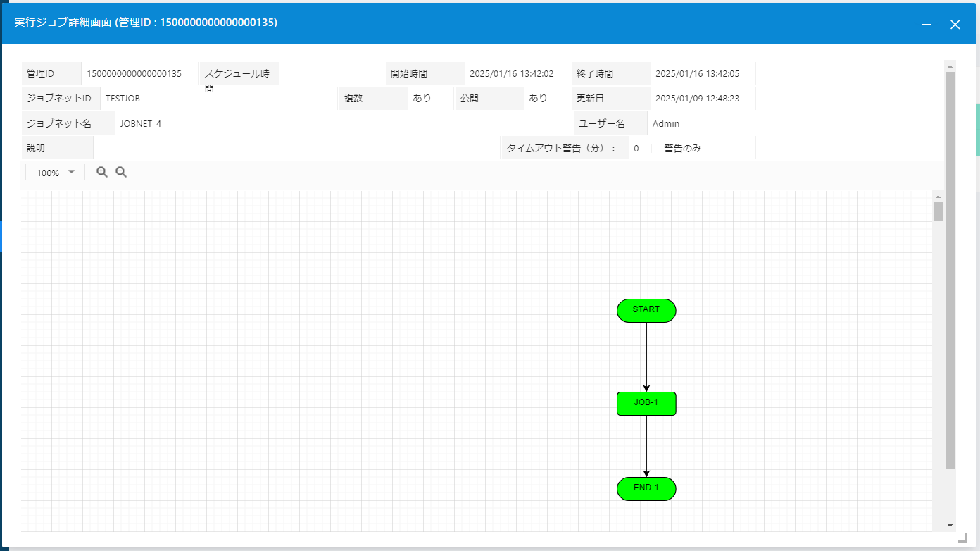
Task: Select the JOB-1 node in the flowchart
Action: click(646, 403)
